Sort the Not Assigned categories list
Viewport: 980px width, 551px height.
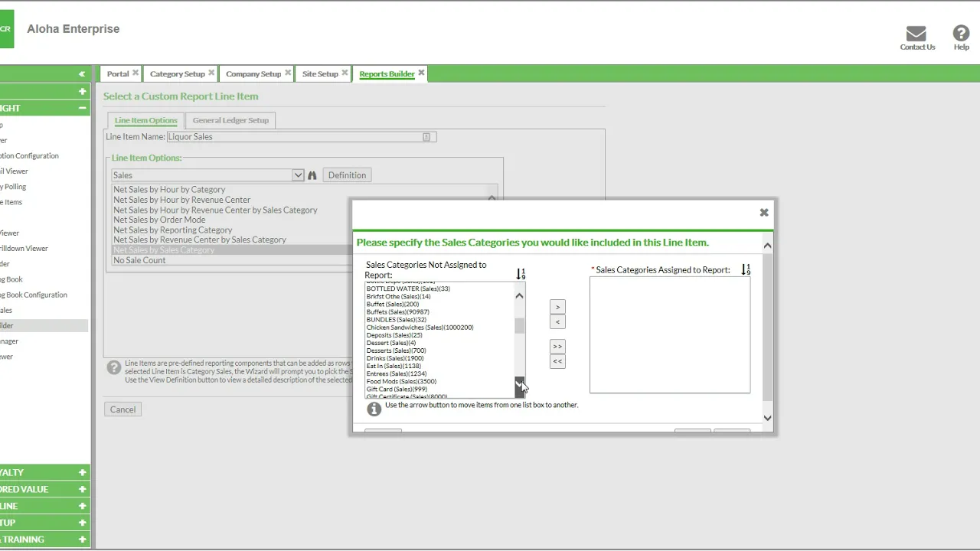pos(521,274)
